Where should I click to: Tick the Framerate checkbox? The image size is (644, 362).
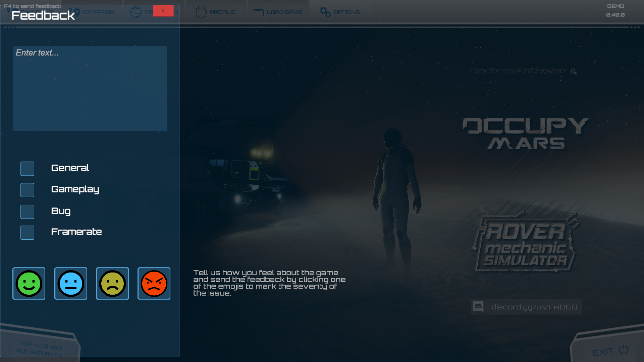click(x=28, y=233)
